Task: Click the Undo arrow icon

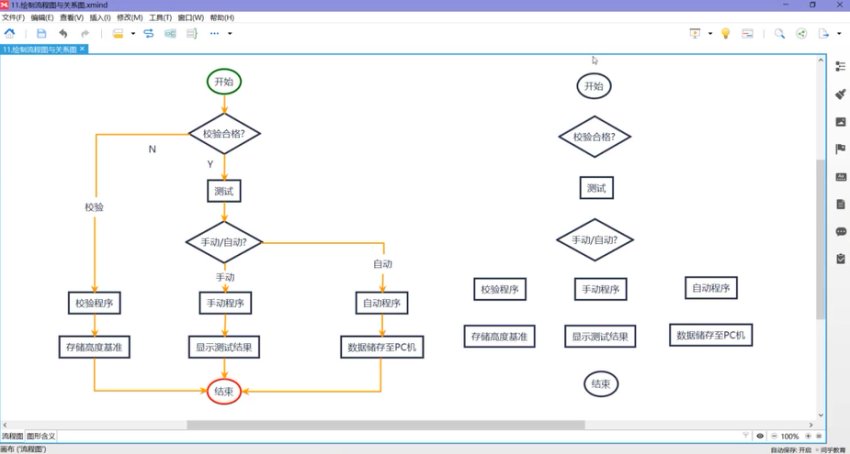Action: tap(63, 33)
